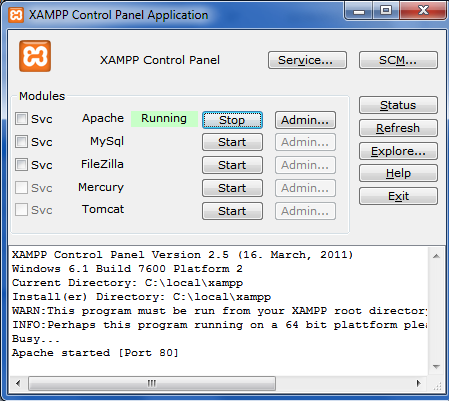
Task: Click log line 'Install(er) Directory: C:\local\xampp'
Action: (x=142, y=297)
